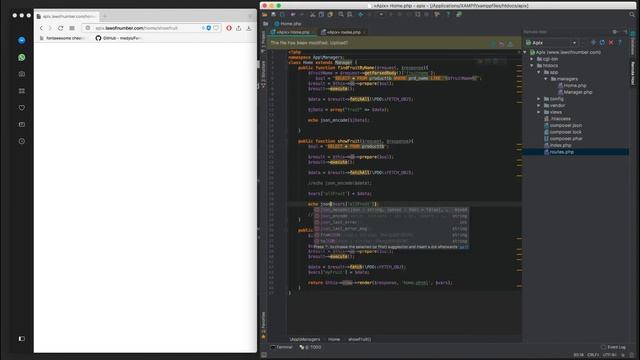The height and width of the screenshot is (360, 640).
Task: Click the red disconnect X in Remote Host
Action: [611, 42]
